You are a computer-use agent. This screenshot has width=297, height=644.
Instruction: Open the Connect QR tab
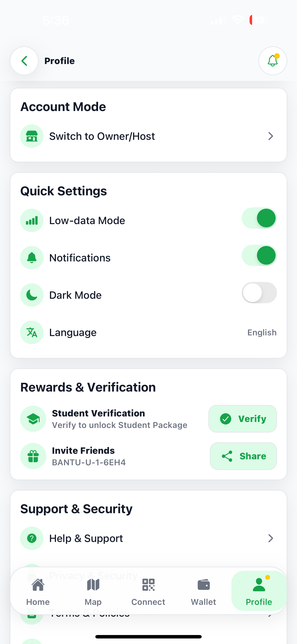pos(148,591)
